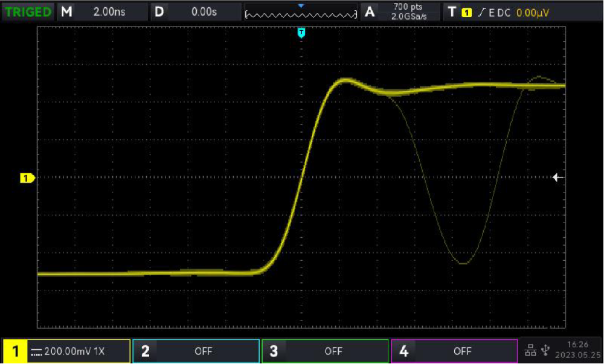This screenshot has width=604, height=364.
Task: Click the cyan trigger position marker T
Action: point(301,32)
